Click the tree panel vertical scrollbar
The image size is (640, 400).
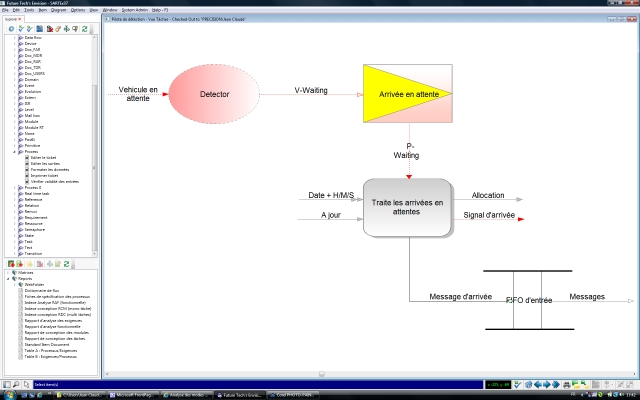(x=94, y=145)
